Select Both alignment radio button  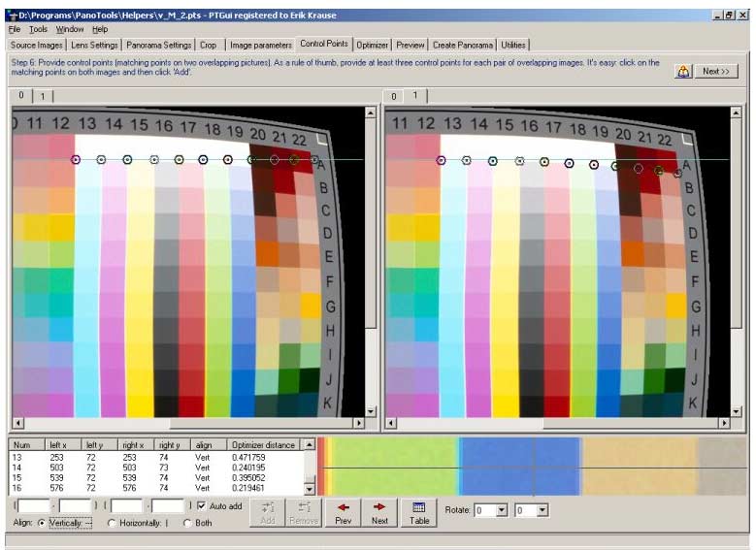point(187,523)
